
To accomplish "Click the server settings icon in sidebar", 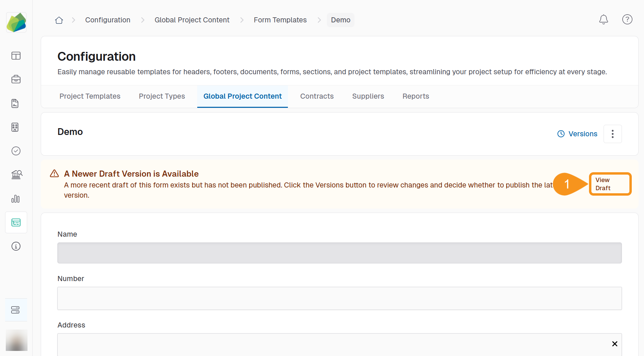I will 16,310.
